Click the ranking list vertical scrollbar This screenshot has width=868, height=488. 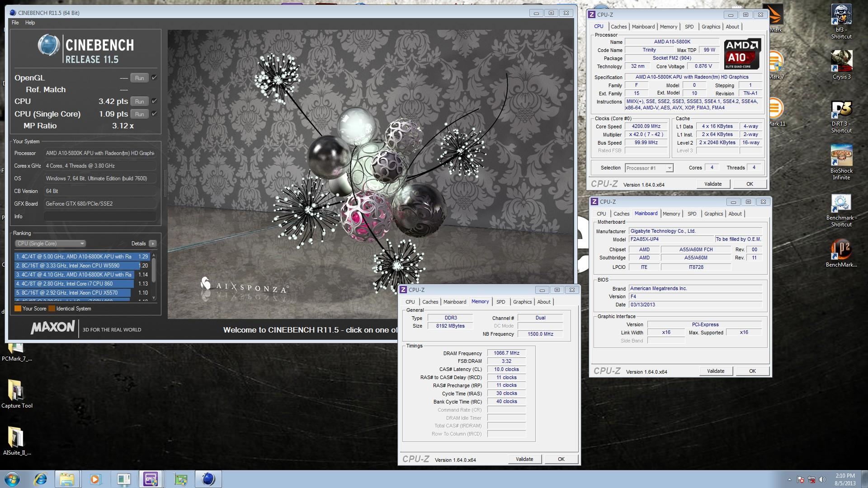pyautogui.click(x=154, y=277)
